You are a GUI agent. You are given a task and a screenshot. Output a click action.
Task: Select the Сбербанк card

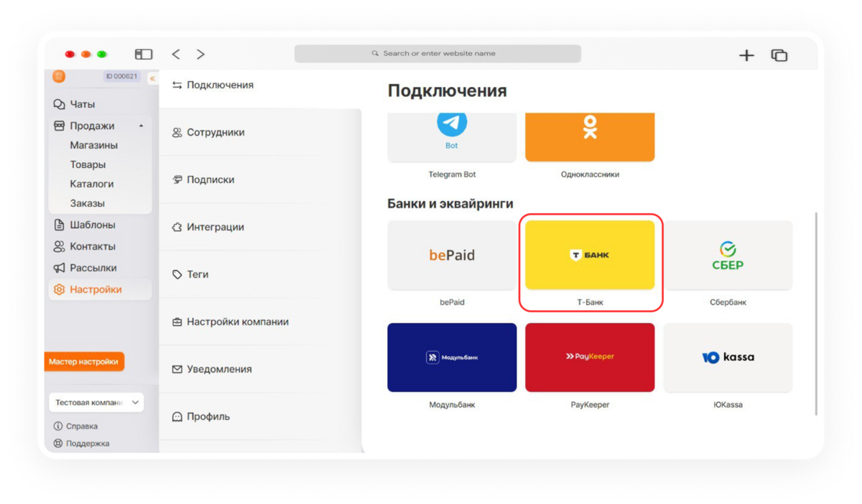728,255
